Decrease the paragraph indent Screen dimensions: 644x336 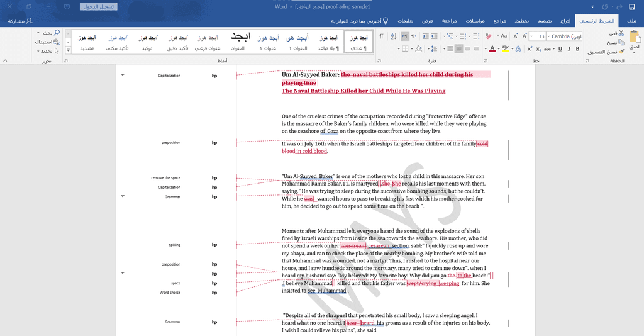coord(435,36)
